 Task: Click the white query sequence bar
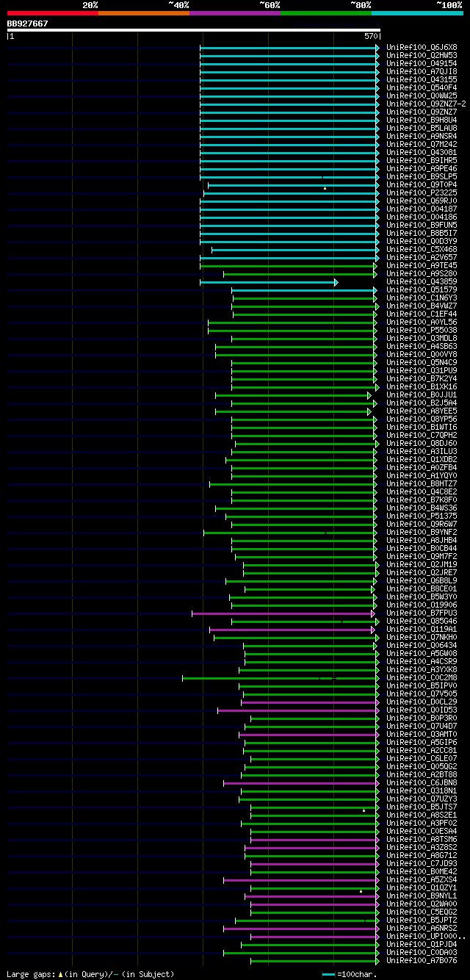[193, 30]
